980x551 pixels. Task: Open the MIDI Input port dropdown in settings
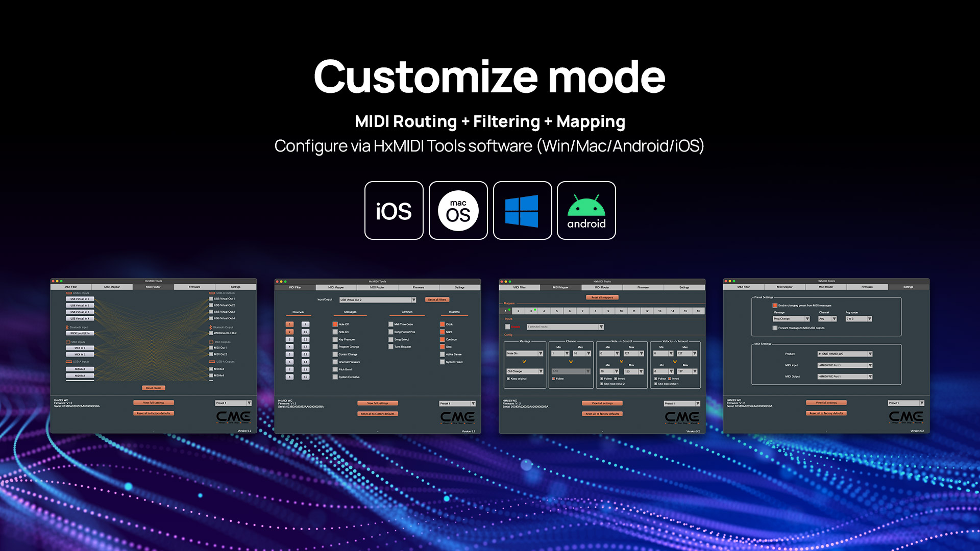(x=845, y=365)
